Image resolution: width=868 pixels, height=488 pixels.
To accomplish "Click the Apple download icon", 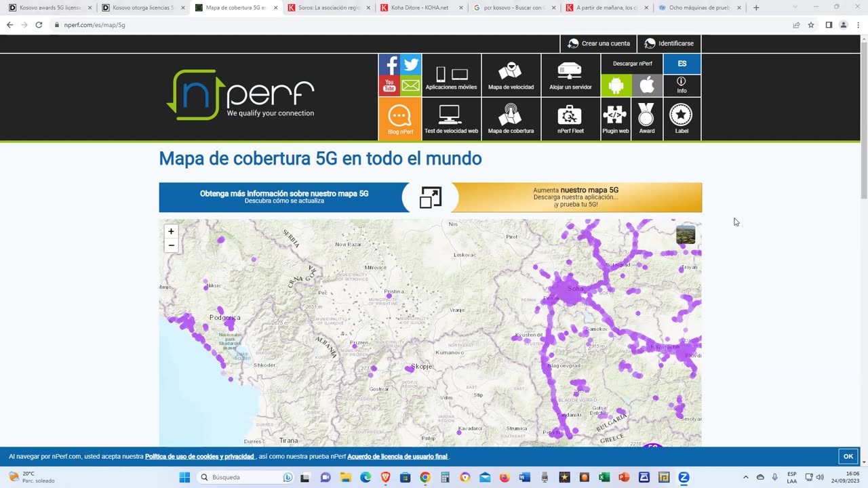I will pos(648,85).
